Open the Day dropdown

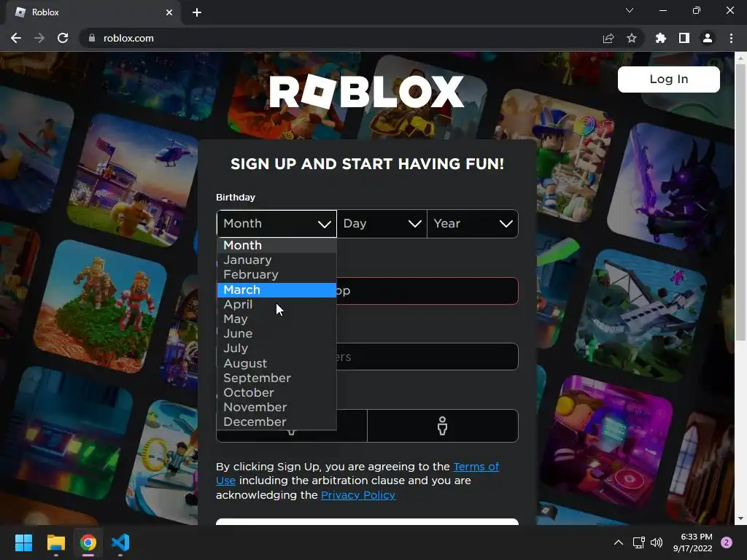(382, 224)
